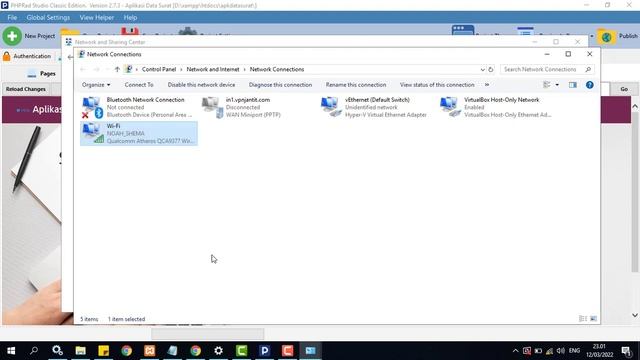Select the Bluetooth Network Connection adapter icon
The width and height of the screenshot is (640, 360).
tap(92, 107)
